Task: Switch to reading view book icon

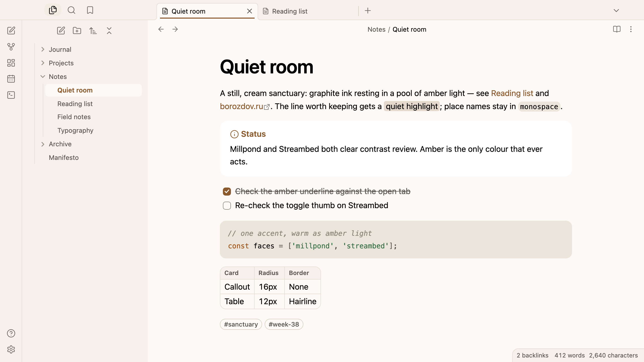Action: [x=617, y=29]
